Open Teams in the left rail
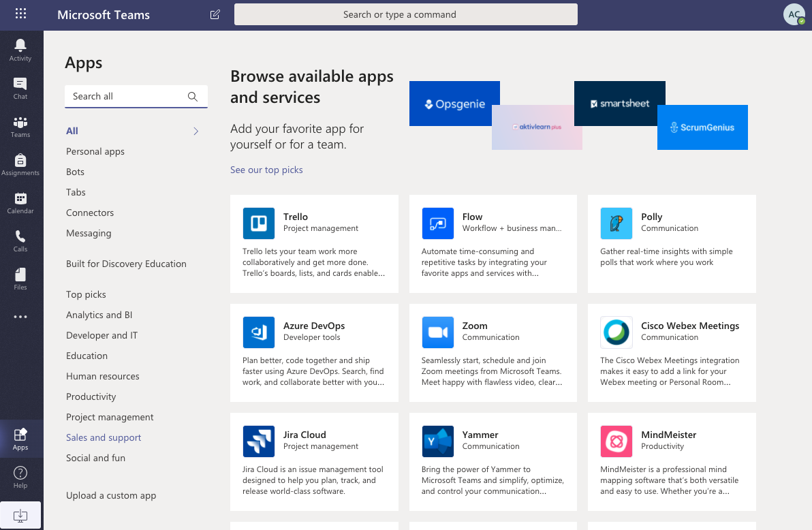This screenshot has width=812, height=530. (x=20, y=127)
